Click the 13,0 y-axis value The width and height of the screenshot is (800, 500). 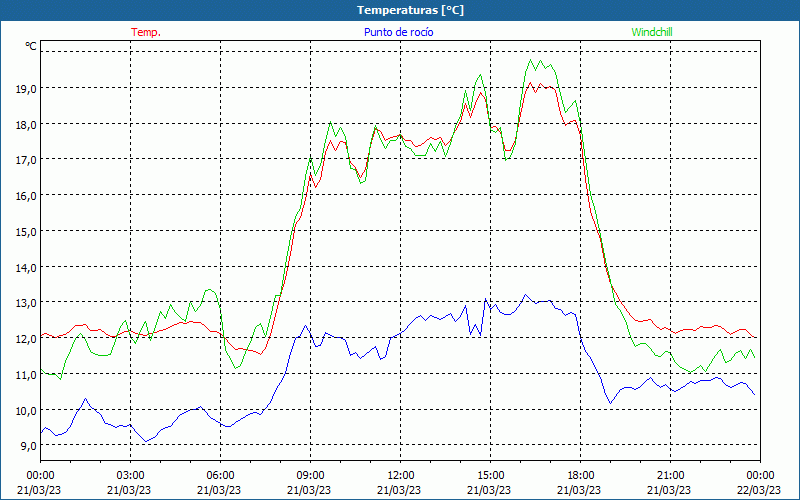coord(26,303)
